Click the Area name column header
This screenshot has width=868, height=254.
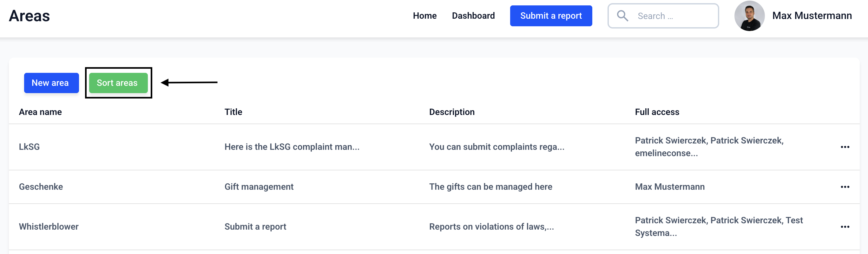(x=40, y=112)
